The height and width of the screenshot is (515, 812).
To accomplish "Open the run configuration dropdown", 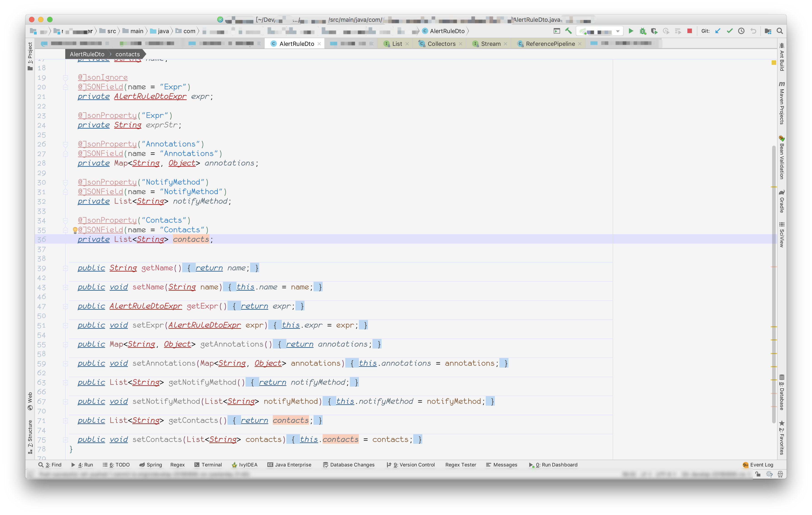I will click(618, 31).
